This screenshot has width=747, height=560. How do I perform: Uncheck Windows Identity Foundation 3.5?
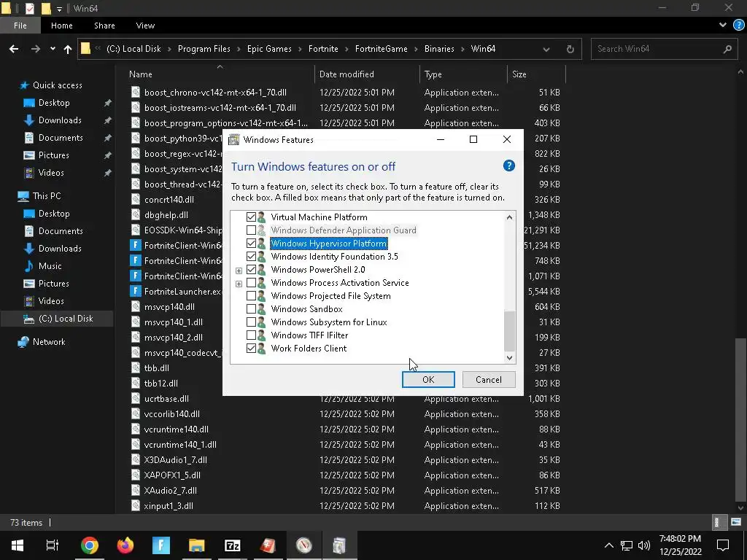(x=251, y=256)
